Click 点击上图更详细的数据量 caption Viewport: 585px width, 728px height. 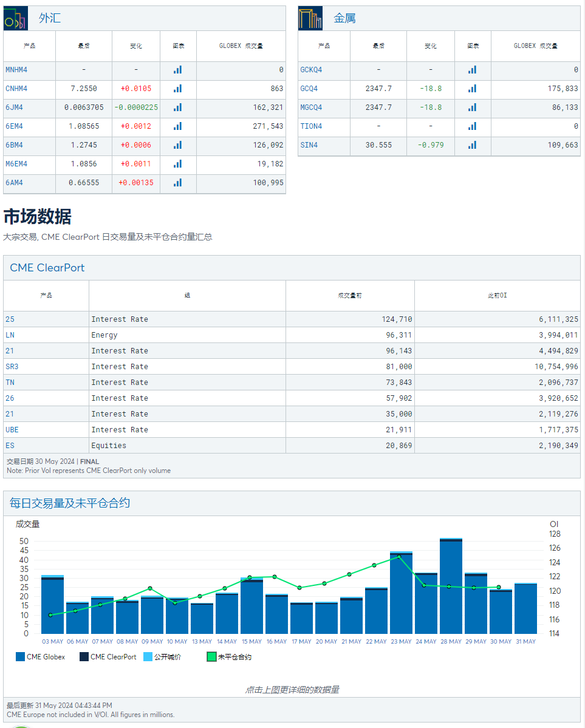click(x=292, y=690)
